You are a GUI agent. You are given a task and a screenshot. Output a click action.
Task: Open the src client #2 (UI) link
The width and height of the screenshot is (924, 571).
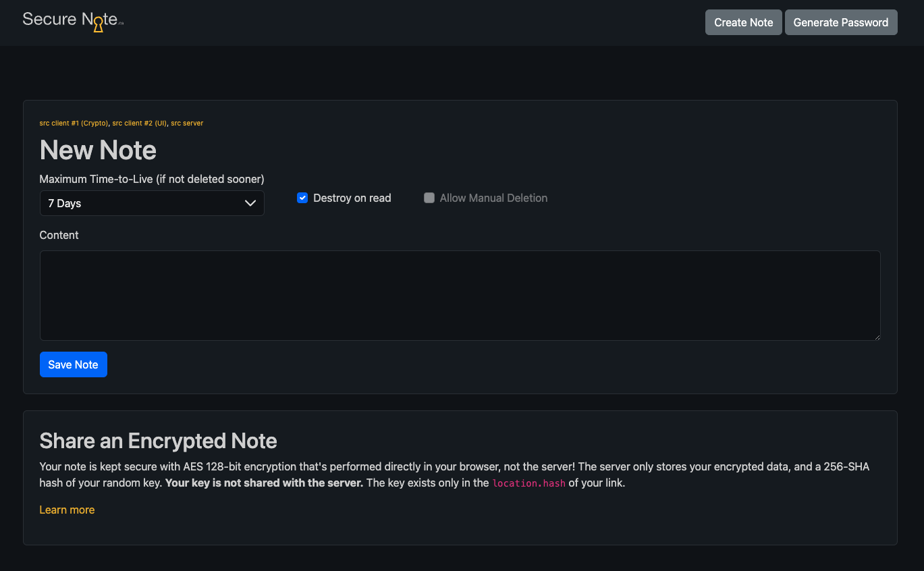[138, 123]
